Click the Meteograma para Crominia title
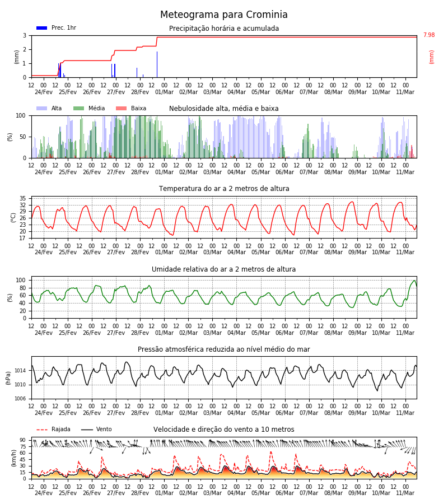448x504 pixels. click(x=224, y=15)
